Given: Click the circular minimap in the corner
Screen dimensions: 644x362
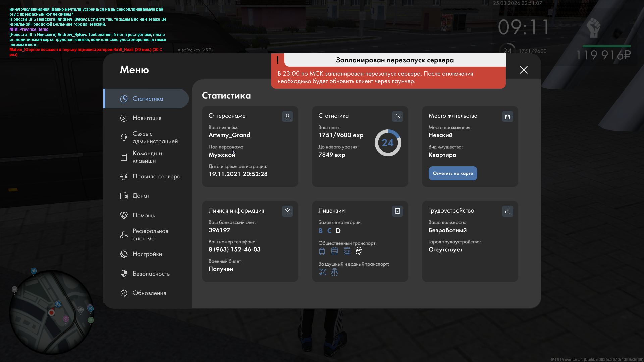Looking at the screenshot, I should coord(51,312).
